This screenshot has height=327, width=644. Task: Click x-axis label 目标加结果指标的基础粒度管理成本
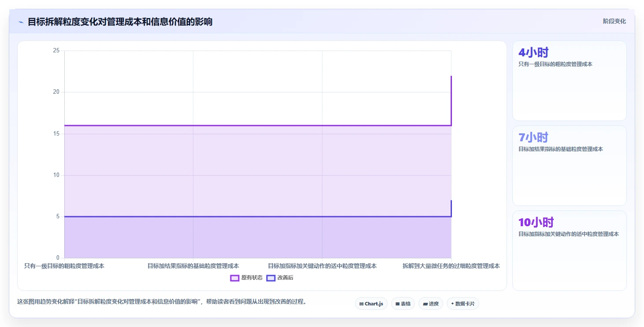[193, 266]
